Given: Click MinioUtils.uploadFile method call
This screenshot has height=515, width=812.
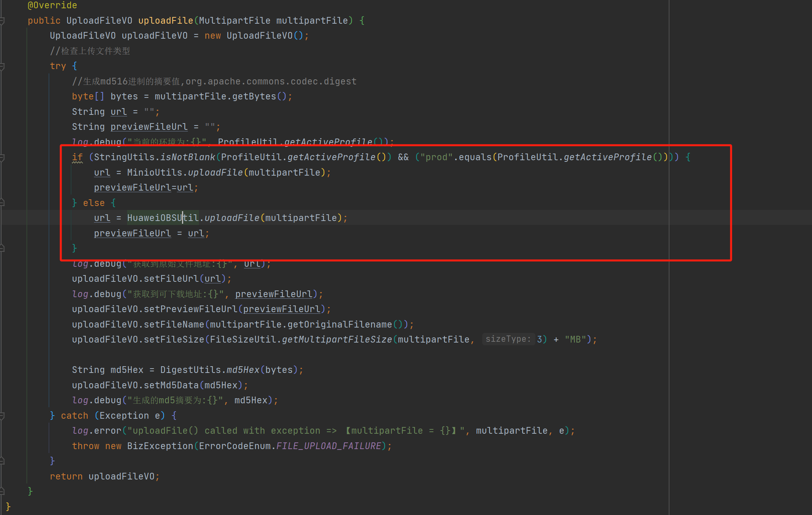Looking at the screenshot, I should click(x=215, y=173).
